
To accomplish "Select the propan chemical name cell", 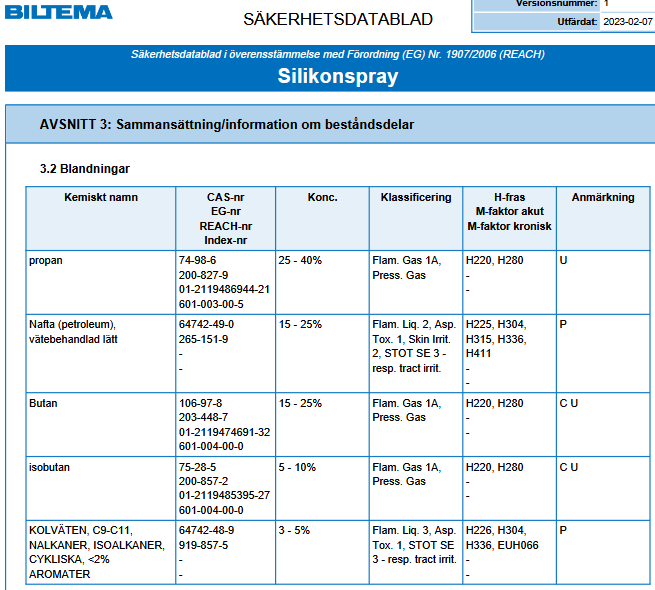I will click(101, 282).
